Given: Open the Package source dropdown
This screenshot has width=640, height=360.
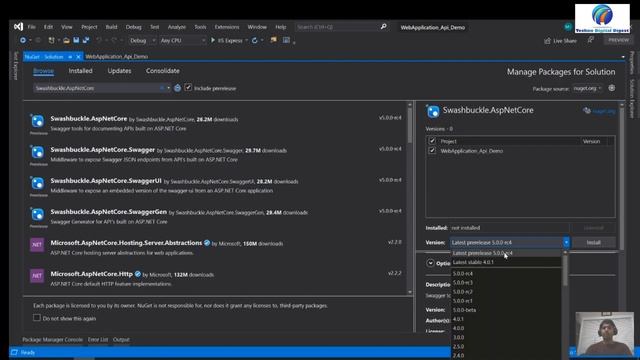Looking at the screenshot, I should (587, 88).
